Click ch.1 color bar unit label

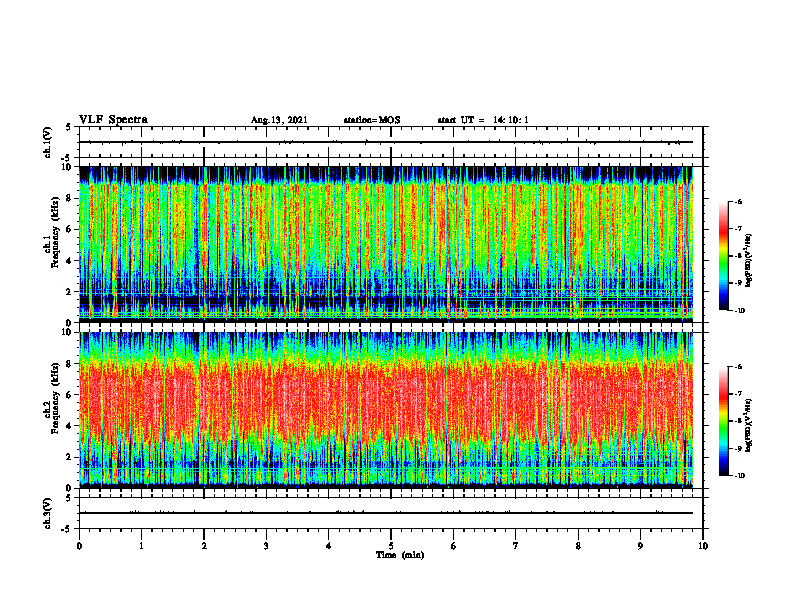coord(749,260)
